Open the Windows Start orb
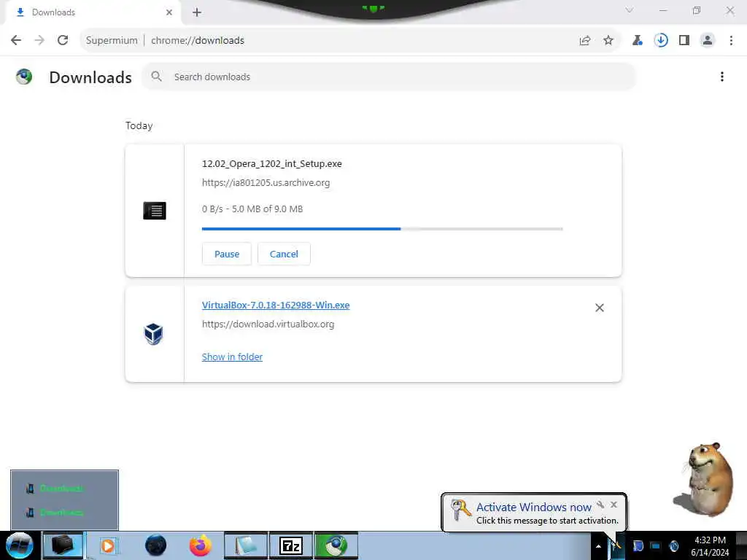747x560 pixels. coord(20,545)
